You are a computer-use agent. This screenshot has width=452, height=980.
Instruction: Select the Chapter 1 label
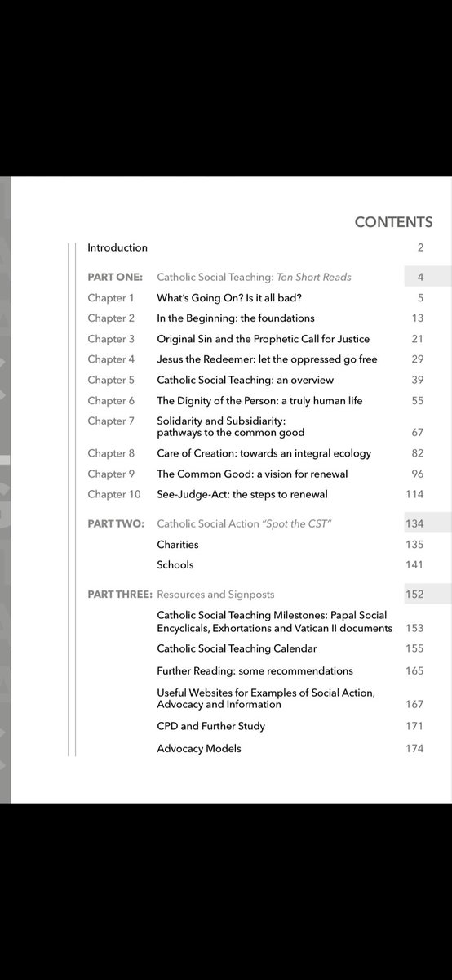111,298
